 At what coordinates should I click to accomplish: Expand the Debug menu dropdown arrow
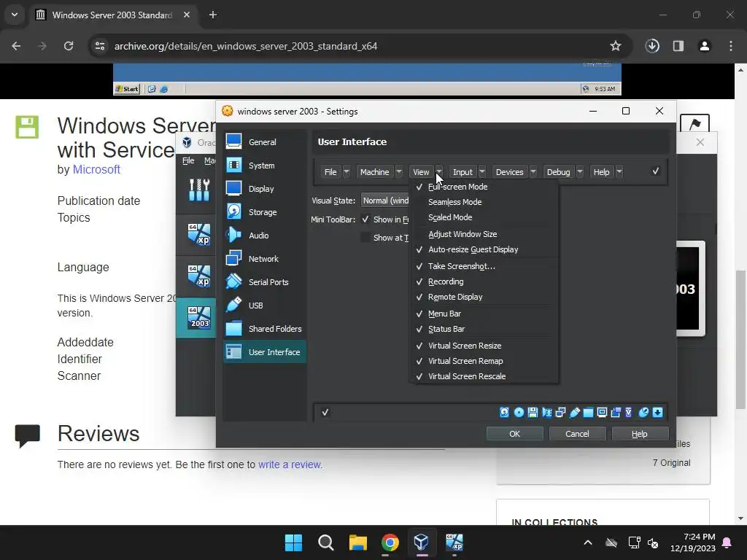(580, 172)
